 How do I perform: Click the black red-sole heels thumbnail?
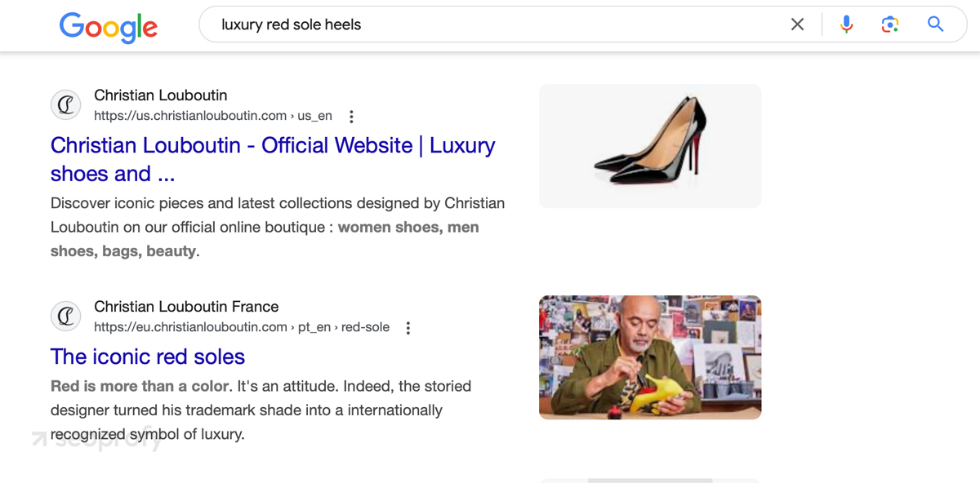(x=650, y=146)
